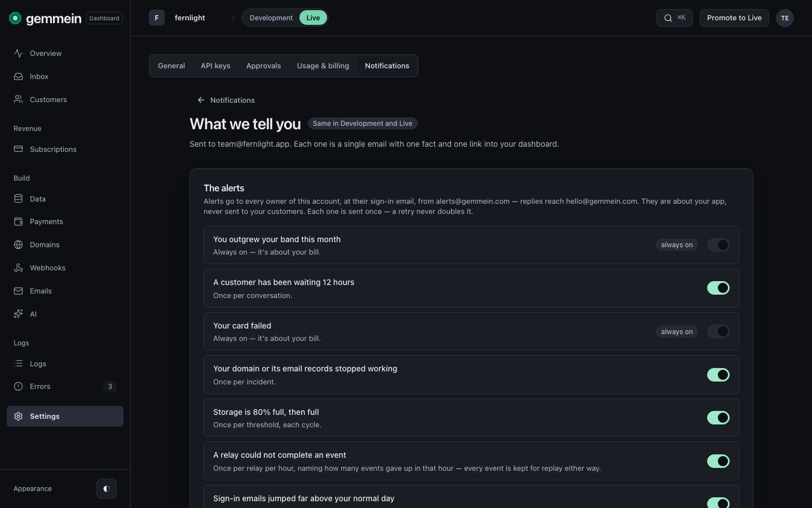
Task: Select the Notifications settings tab
Action: [387, 65]
